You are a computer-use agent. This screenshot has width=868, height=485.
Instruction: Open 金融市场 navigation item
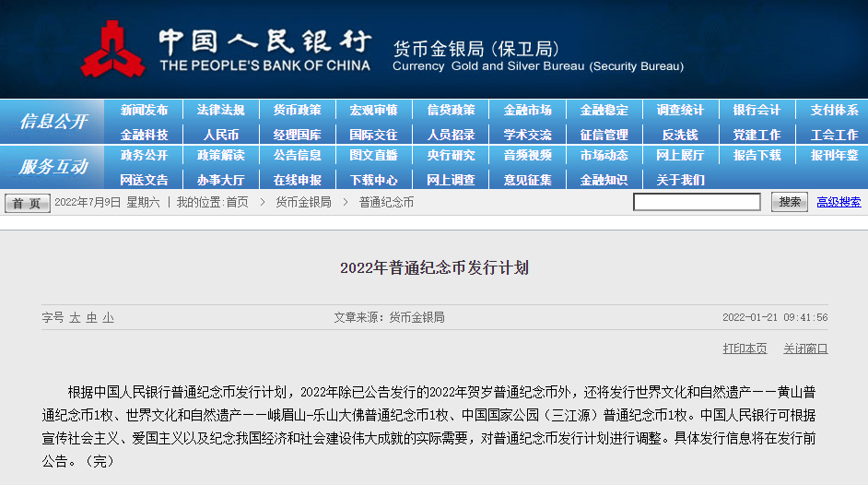tap(528, 110)
